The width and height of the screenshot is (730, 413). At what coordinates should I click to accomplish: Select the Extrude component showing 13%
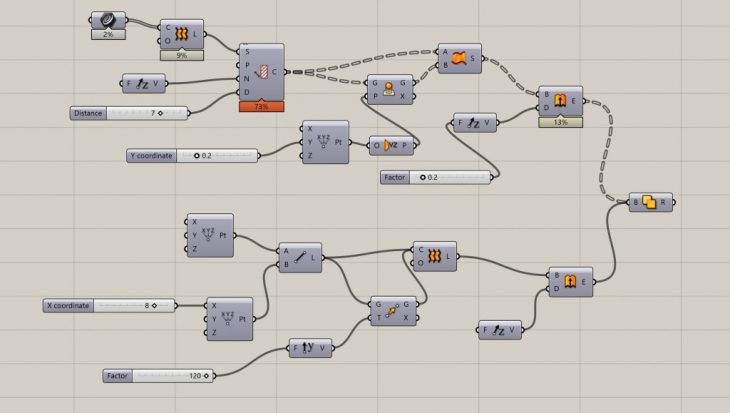click(x=561, y=101)
